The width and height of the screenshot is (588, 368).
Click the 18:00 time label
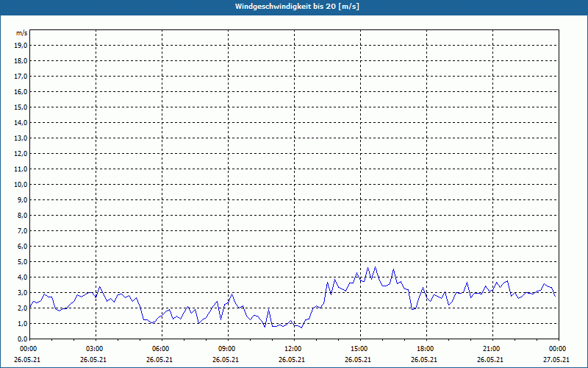click(x=426, y=349)
